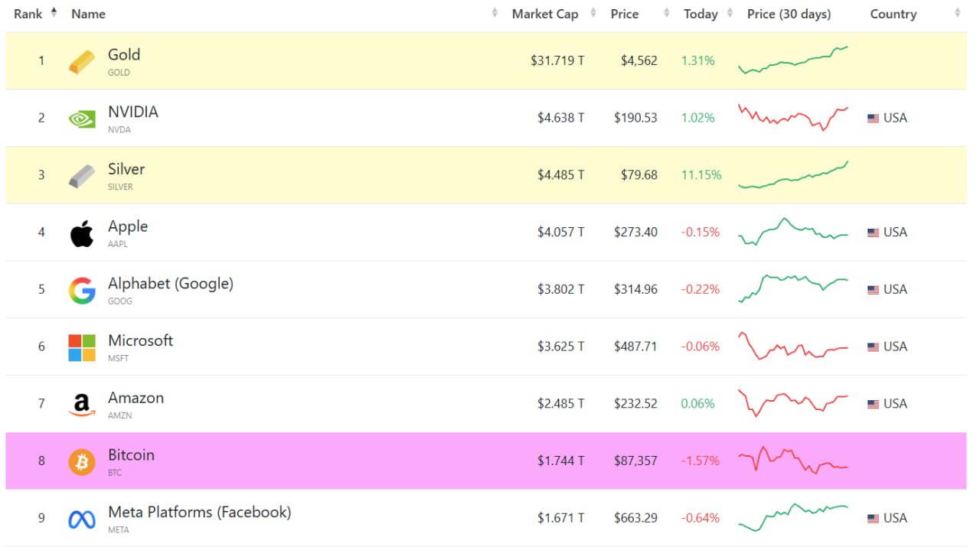
Task: Sort by Price column header
Action: pyautogui.click(x=625, y=14)
